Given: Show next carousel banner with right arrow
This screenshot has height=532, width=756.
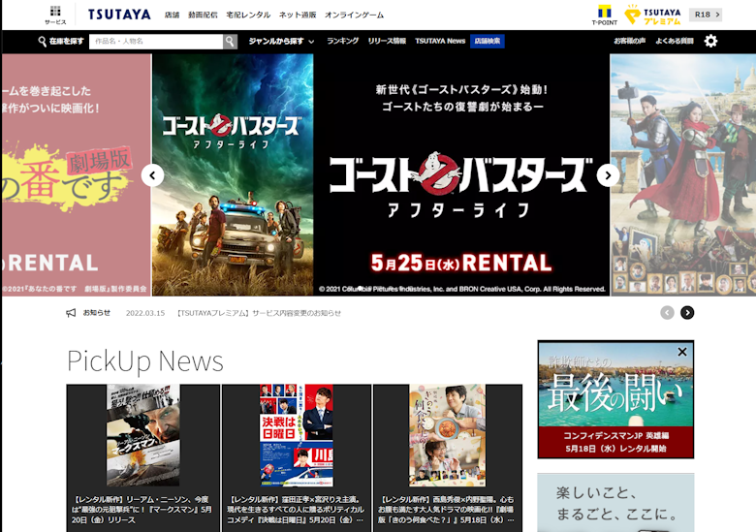Looking at the screenshot, I should (608, 175).
